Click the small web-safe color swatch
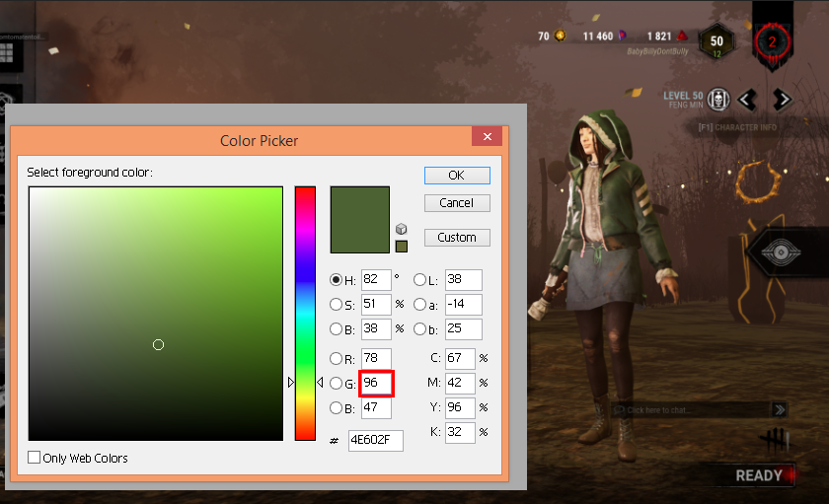Image resolution: width=829 pixels, height=504 pixels. point(402,247)
